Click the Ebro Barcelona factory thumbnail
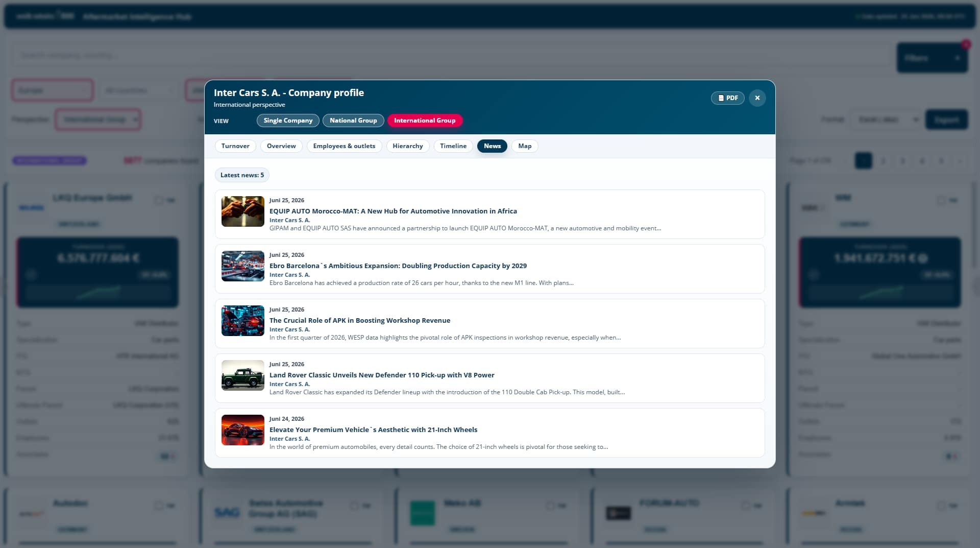980x548 pixels. click(x=243, y=266)
